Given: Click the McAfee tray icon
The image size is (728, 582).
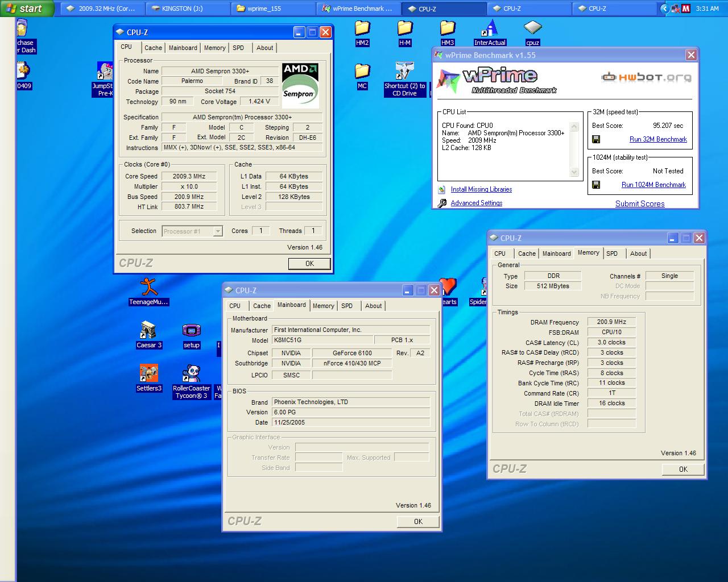Looking at the screenshot, I should [686, 9].
